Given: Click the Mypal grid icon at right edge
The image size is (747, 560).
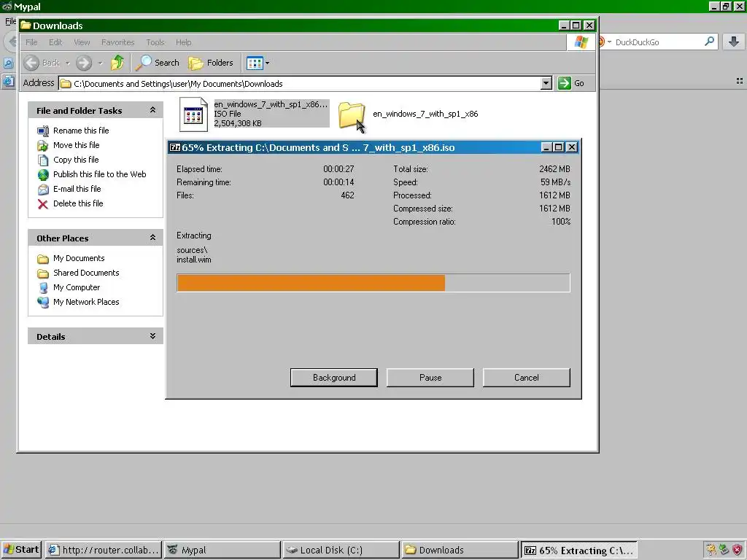Looking at the screenshot, I should pyautogui.click(x=740, y=82).
